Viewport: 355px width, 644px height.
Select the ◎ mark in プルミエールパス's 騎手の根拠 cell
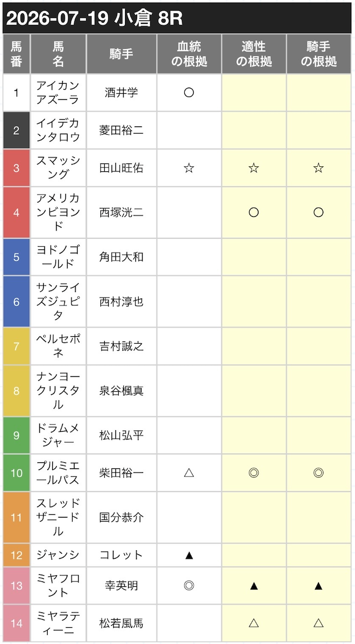click(318, 473)
